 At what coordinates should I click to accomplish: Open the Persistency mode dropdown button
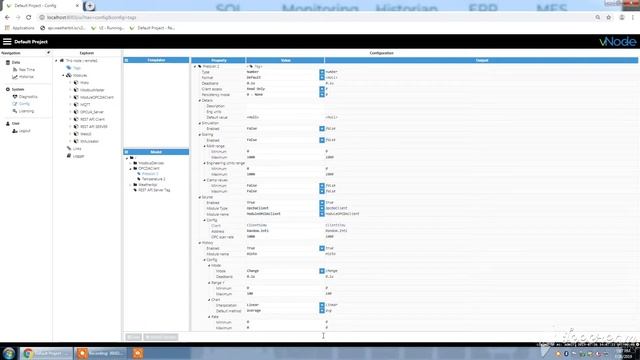pos(322,94)
